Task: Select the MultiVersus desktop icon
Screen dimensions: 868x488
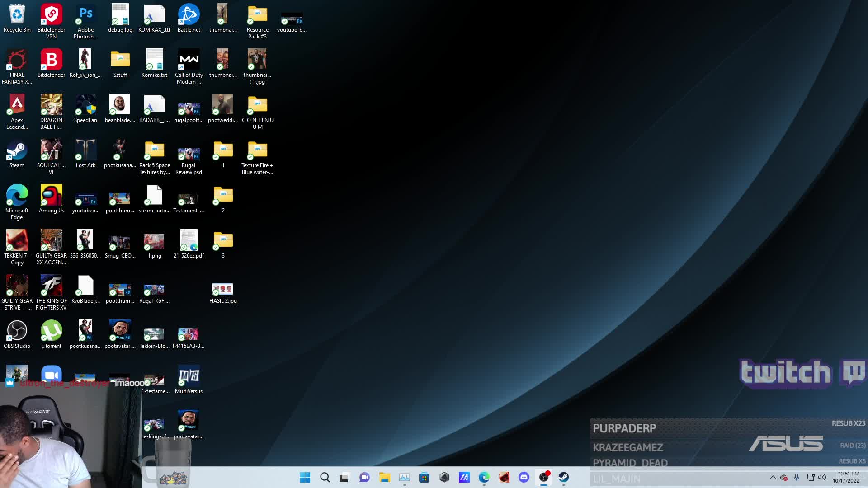Action: click(189, 380)
